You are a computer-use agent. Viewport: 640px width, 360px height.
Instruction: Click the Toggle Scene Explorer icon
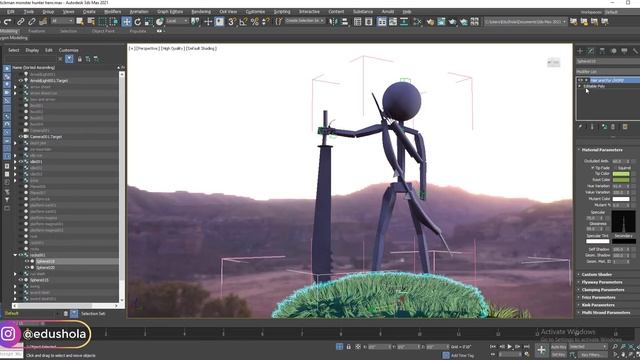(x=358, y=22)
